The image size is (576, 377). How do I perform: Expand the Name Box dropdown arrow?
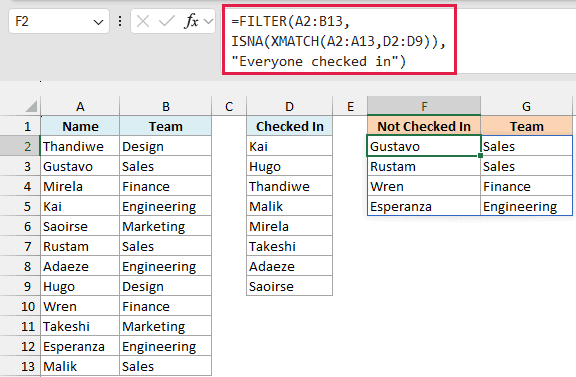pyautogui.click(x=98, y=22)
